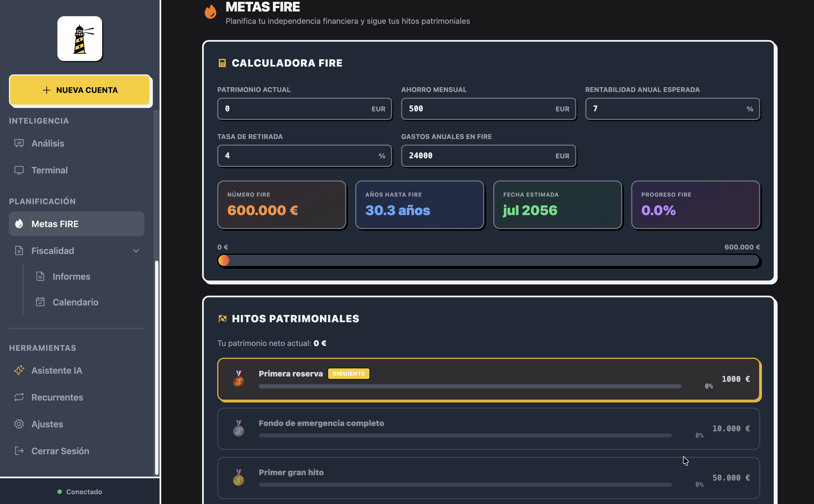Click the green Conectado status dot
The width and height of the screenshot is (814, 504).
click(60, 492)
